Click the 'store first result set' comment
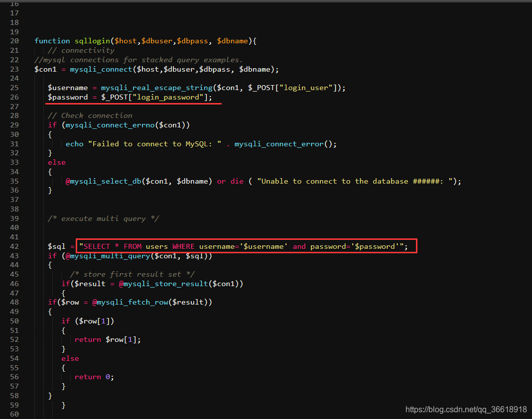The width and height of the screenshot is (532, 419). click(133, 274)
